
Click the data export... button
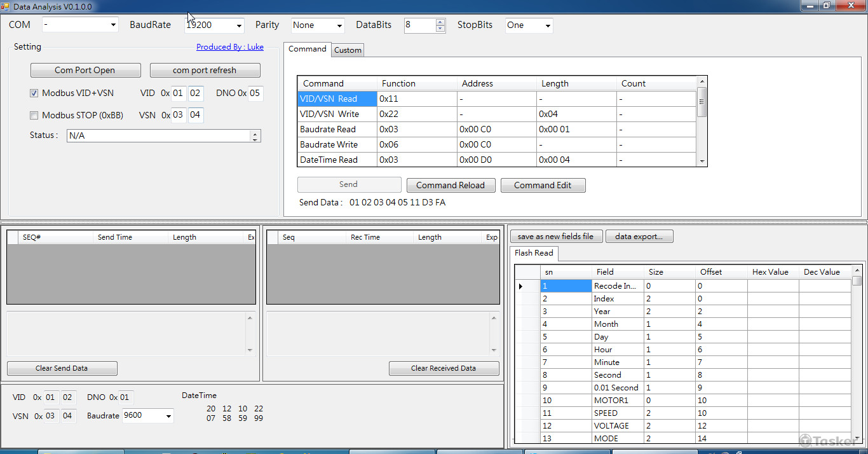tap(639, 237)
